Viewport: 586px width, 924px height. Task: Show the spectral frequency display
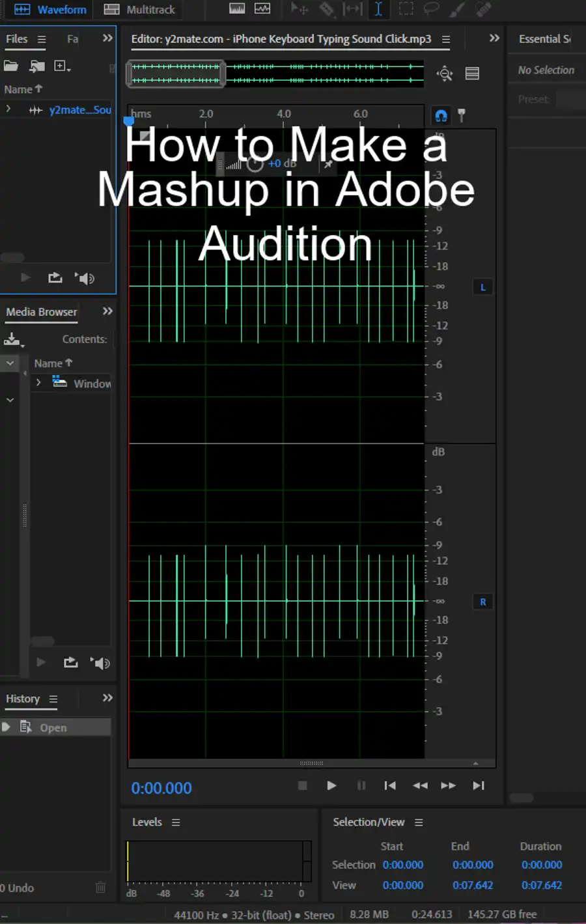click(x=238, y=8)
